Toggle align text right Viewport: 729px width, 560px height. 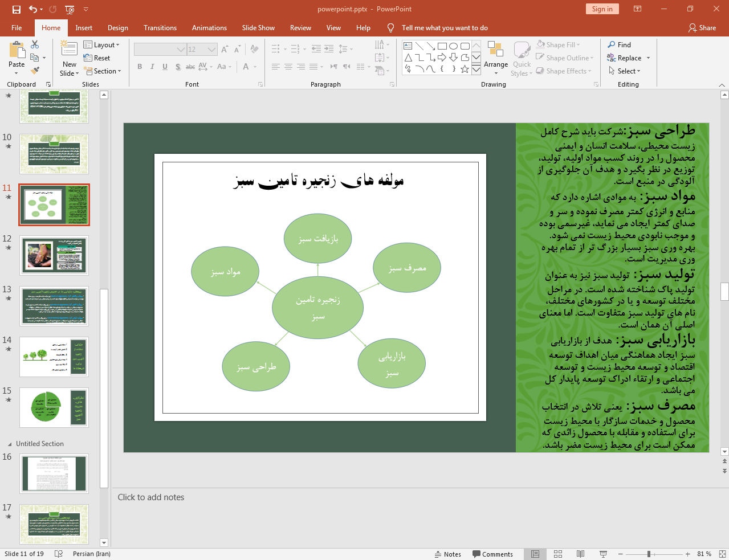[301, 67]
